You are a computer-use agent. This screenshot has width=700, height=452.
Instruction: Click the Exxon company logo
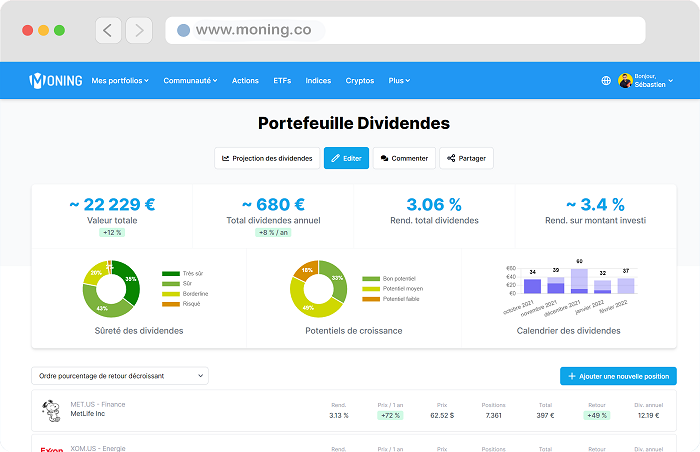51,449
